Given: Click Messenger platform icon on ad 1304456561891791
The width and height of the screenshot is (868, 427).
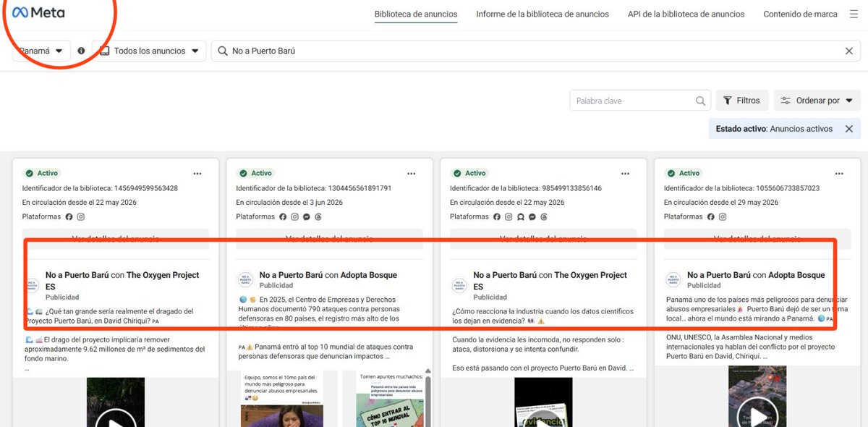Looking at the screenshot, I should (x=307, y=216).
